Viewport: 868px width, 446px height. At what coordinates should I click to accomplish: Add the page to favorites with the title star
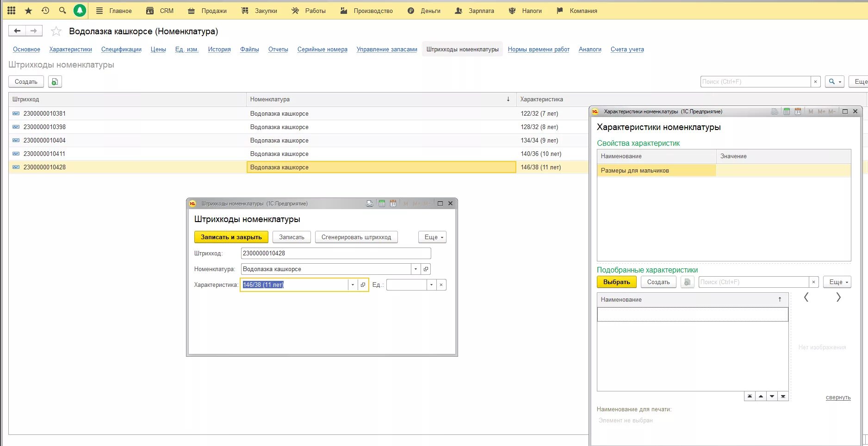[x=56, y=31]
